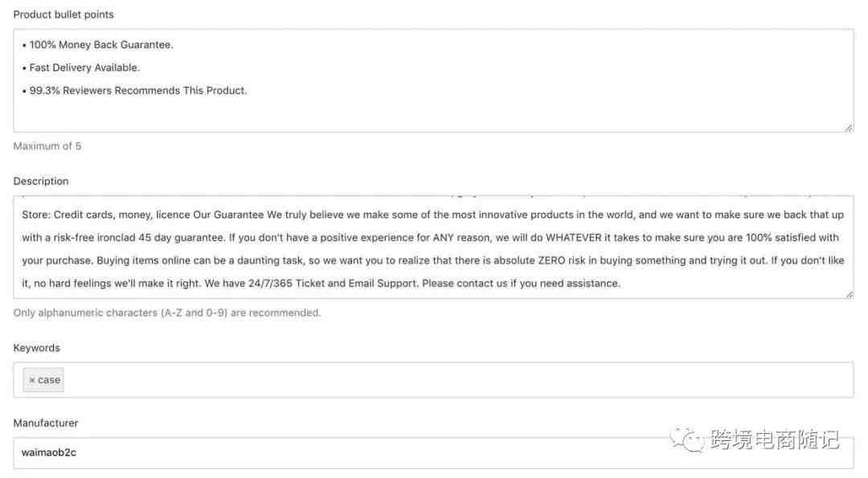Click the WeChat logo watermark

pyautogui.click(x=687, y=439)
